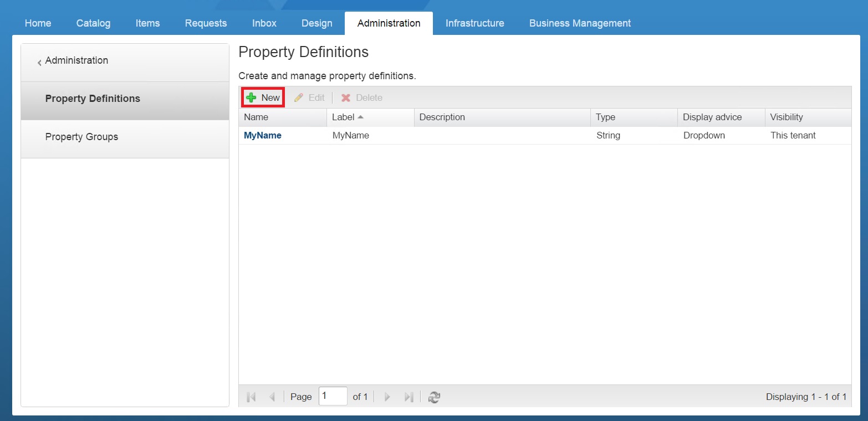
Task: Open the Inbox tab
Action: coord(264,23)
